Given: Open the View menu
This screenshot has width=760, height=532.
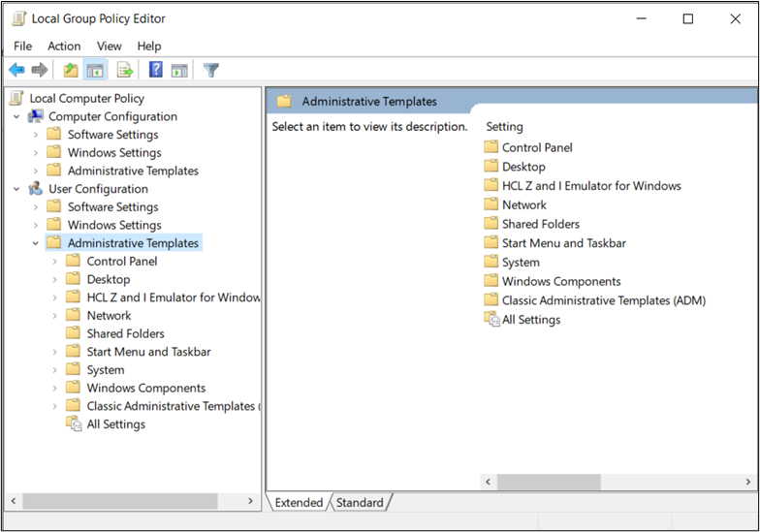Looking at the screenshot, I should (110, 46).
